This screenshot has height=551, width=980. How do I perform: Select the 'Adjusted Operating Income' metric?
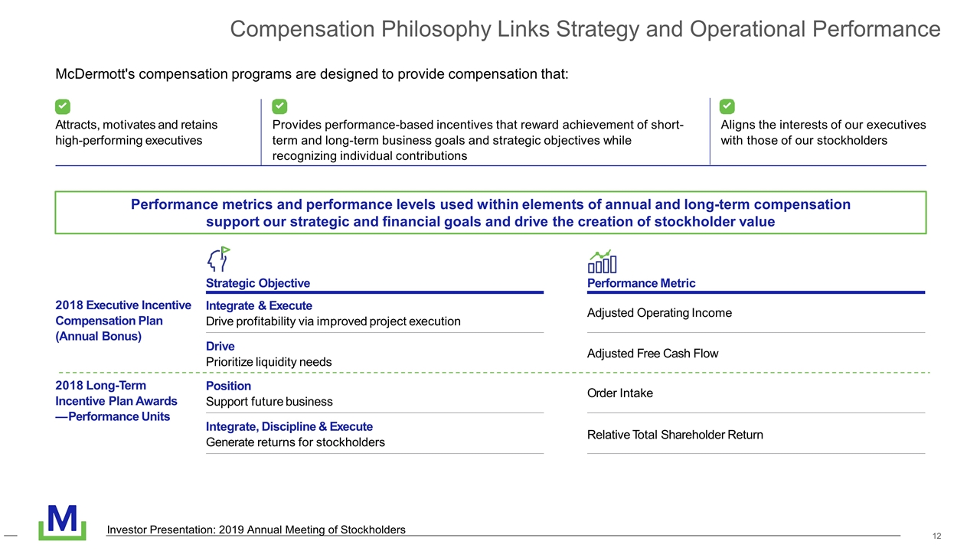click(x=659, y=313)
